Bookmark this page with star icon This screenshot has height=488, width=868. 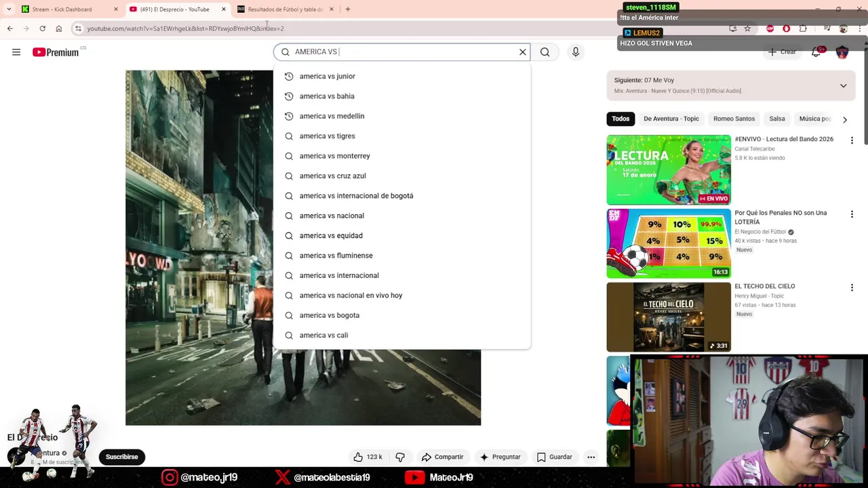tap(747, 28)
